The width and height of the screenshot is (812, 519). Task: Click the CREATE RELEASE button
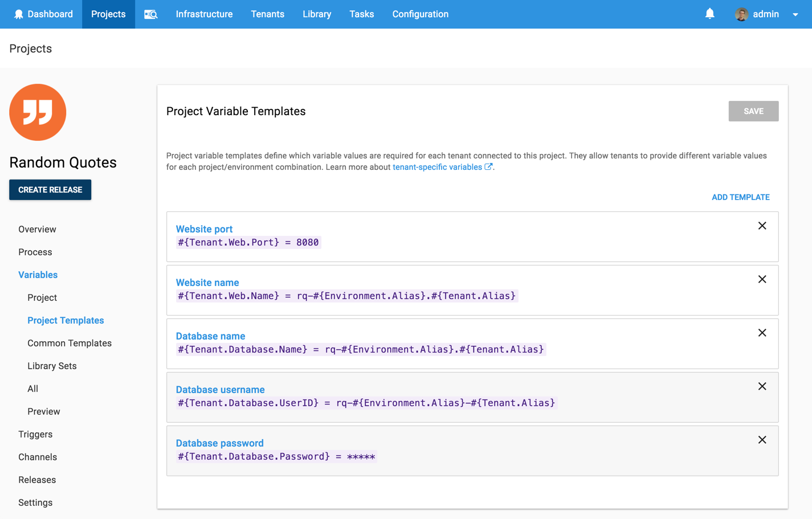click(x=50, y=189)
